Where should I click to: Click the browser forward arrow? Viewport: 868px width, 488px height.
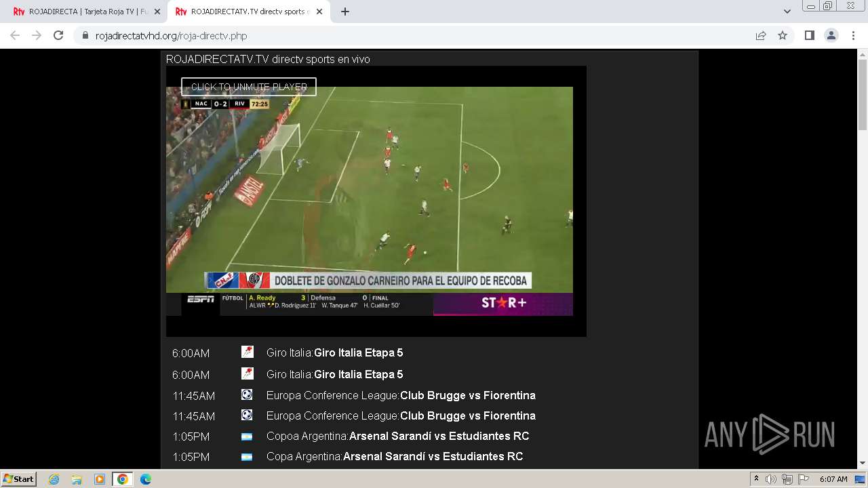click(37, 35)
